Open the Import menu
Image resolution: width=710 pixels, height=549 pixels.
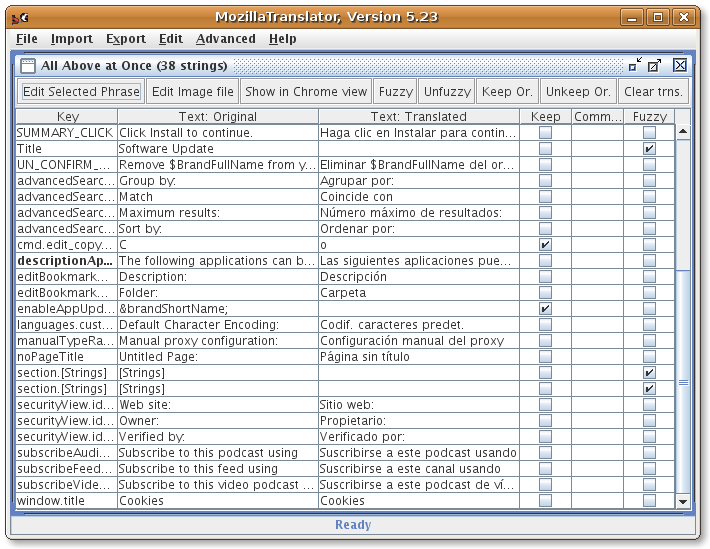(72, 39)
